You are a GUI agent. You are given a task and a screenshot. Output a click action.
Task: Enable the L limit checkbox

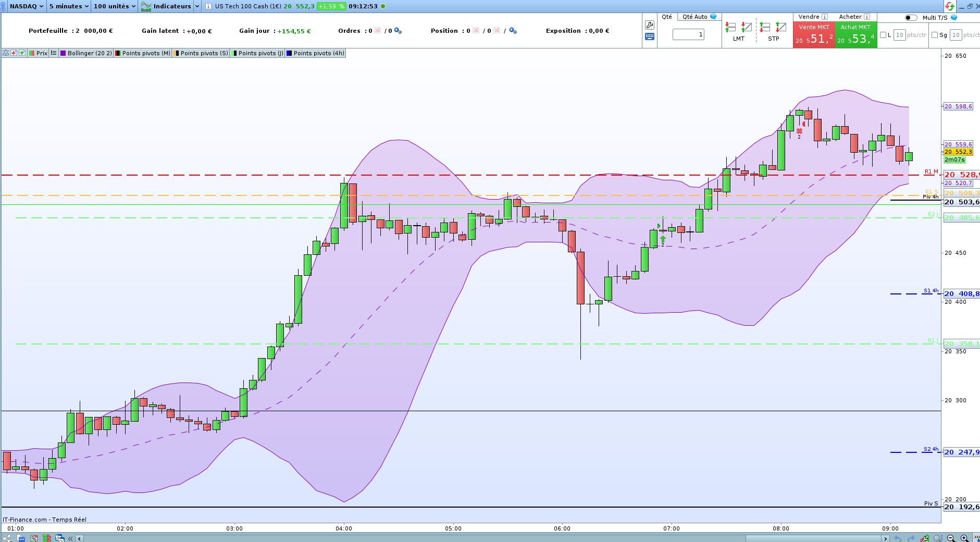pyautogui.click(x=883, y=35)
